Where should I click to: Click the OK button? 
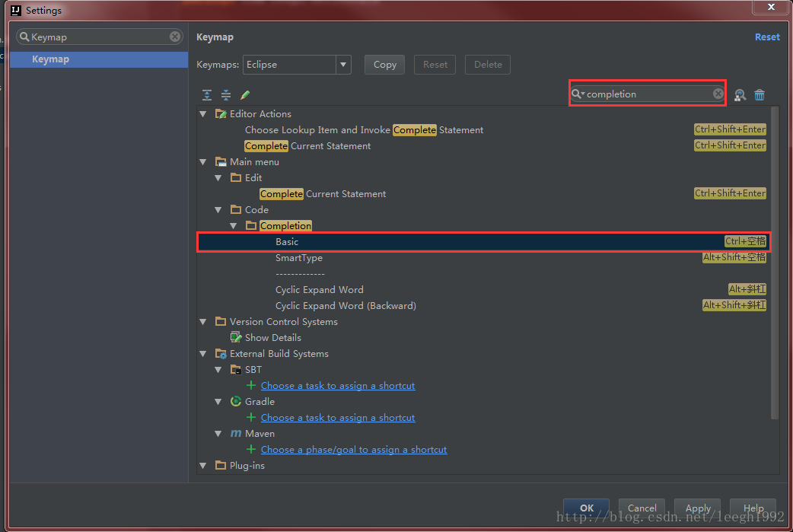click(x=587, y=508)
